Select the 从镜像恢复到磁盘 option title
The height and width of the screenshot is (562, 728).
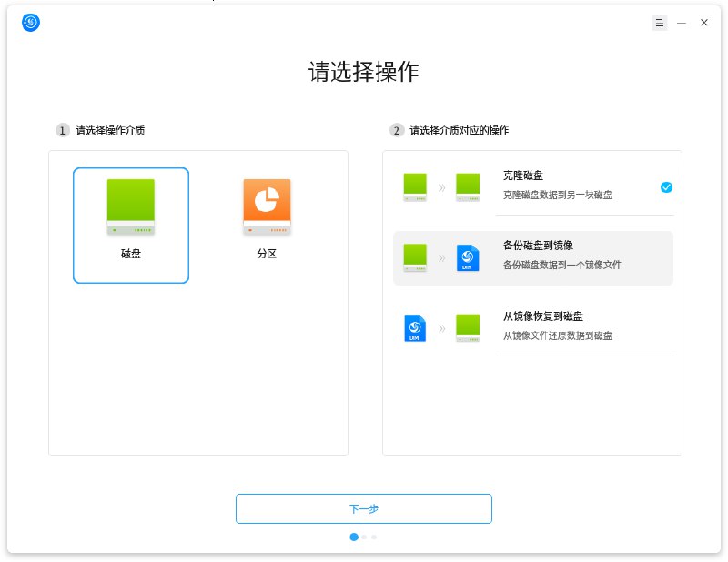tap(543, 316)
